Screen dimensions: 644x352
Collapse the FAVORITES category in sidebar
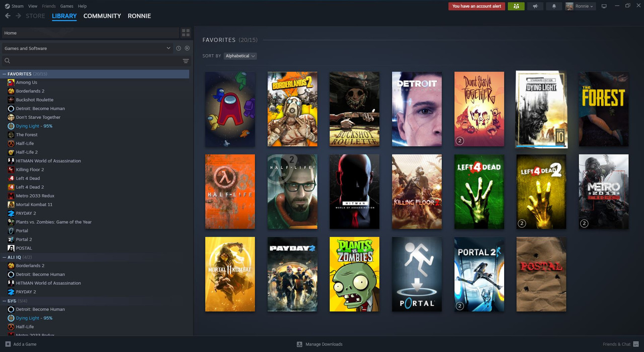pyautogui.click(x=5, y=74)
